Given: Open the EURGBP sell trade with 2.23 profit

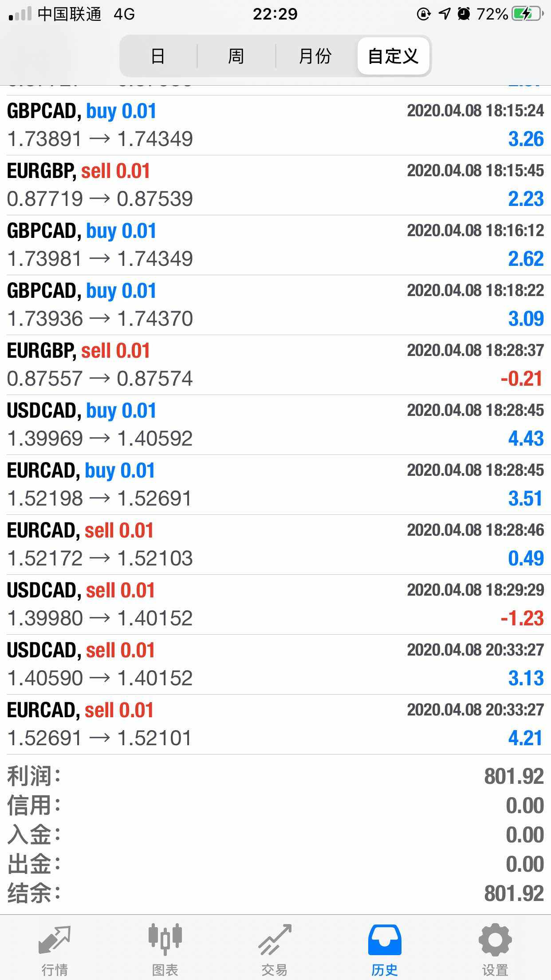Looking at the screenshot, I should click(x=275, y=185).
